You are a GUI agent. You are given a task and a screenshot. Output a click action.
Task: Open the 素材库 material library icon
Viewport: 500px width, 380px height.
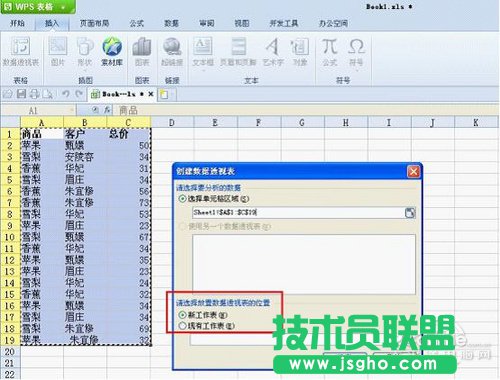112,46
